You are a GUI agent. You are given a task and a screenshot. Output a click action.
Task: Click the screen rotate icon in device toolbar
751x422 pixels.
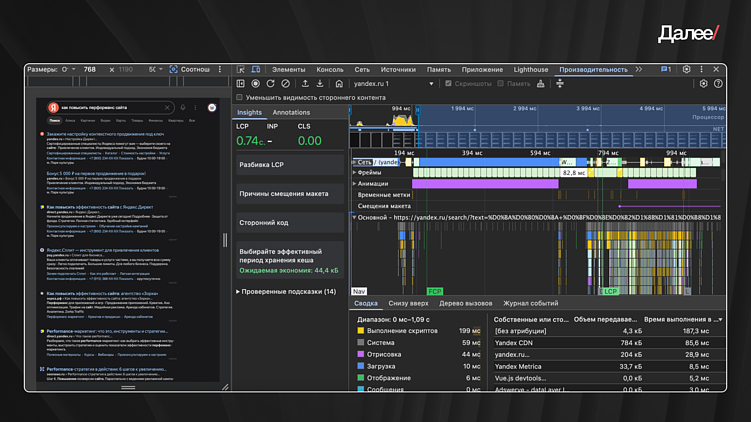click(x=173, y=69)
